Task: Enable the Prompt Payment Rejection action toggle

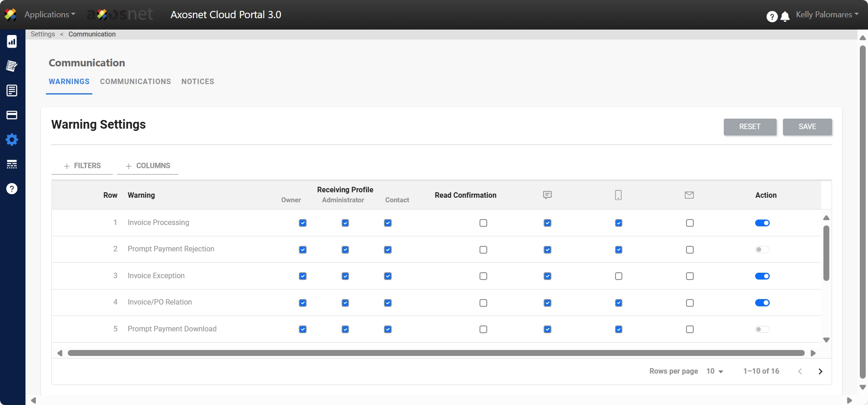Action: point(762,250)
